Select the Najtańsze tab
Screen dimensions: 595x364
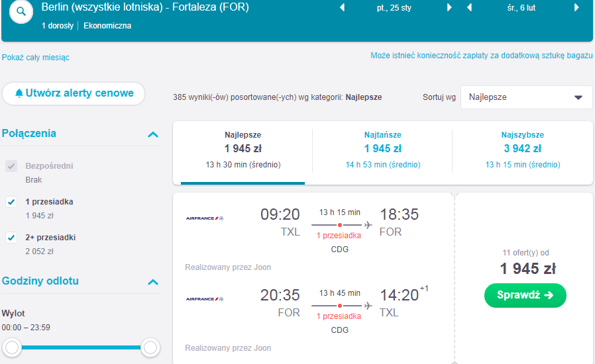point(382,150)
